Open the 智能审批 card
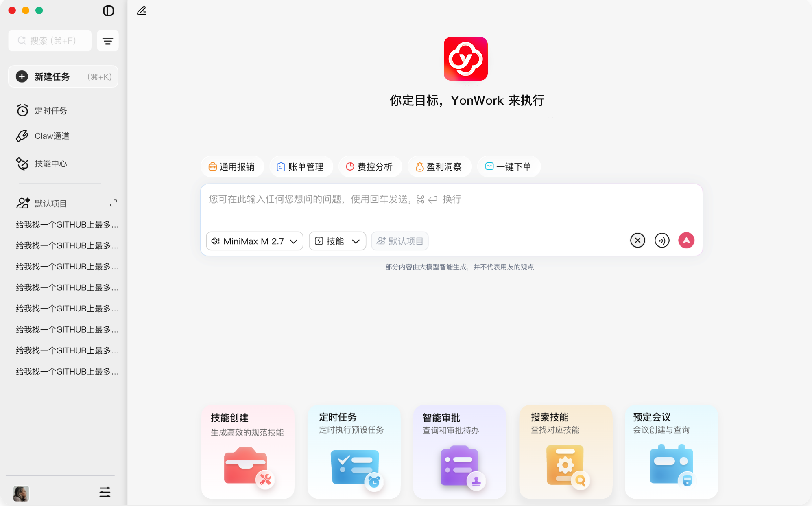The image size is (812, 506). click(x=460, y=452)
